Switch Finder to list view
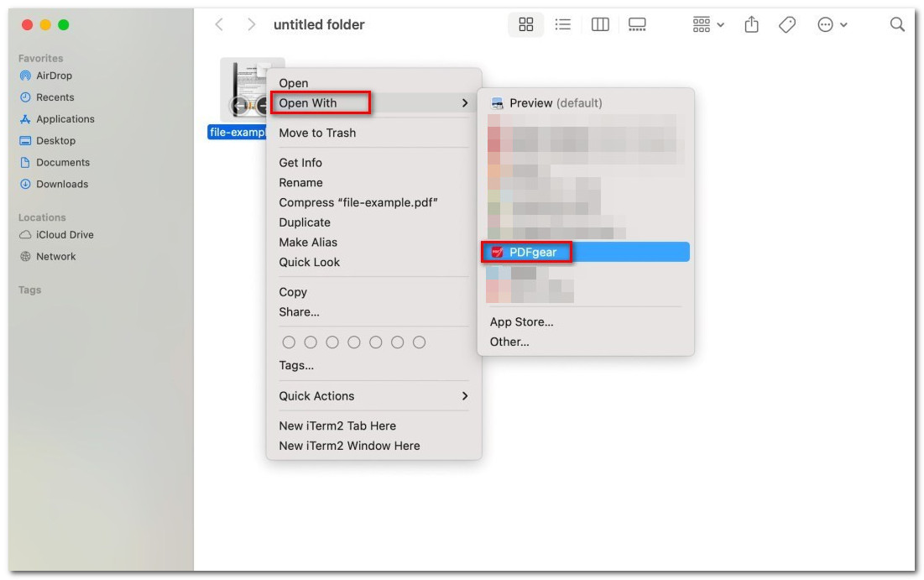 point(563,25)
